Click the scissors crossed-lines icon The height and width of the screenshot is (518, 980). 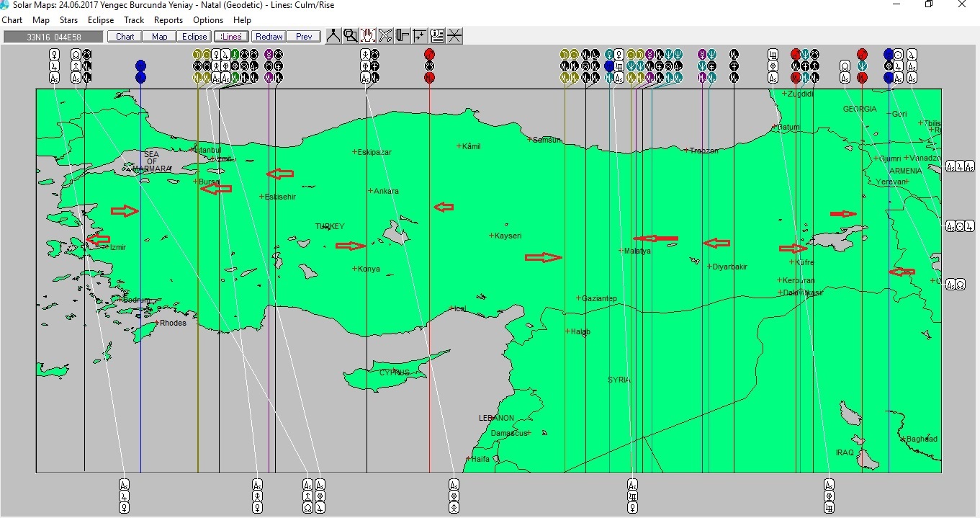tap(454, 35)
